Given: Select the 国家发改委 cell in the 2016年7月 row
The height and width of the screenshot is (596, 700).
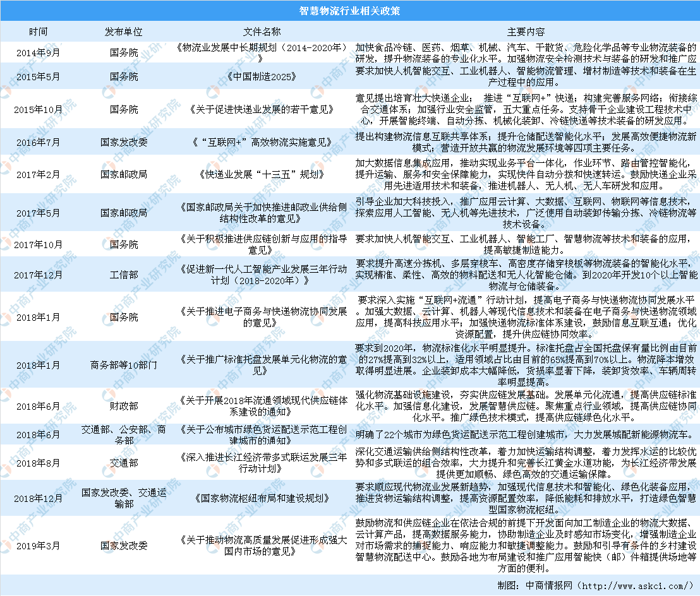Looking at the screenshot, I should pos(124,142).
